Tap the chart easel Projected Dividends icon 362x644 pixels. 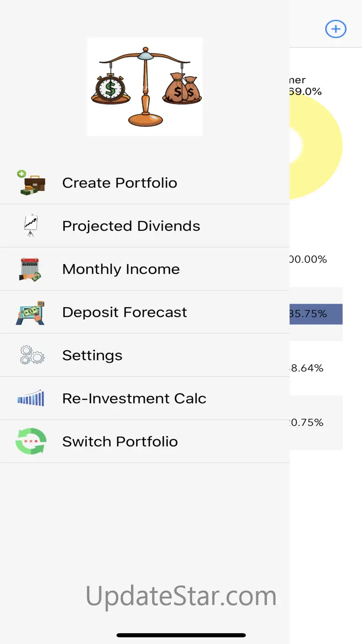pos(31,226)
